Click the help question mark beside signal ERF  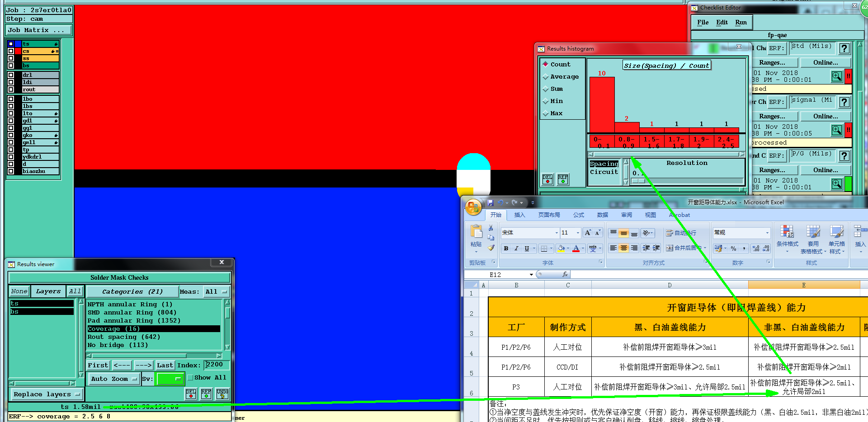click(x=844, y=102)
